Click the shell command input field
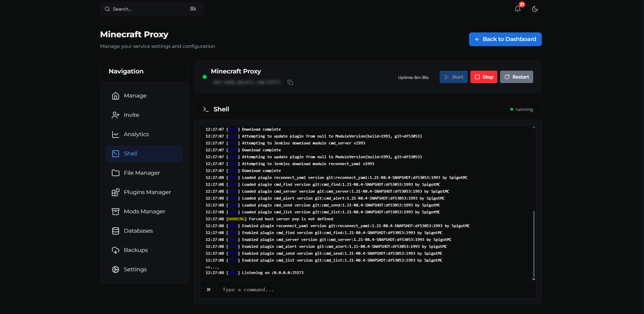The width and height of the screenshot is (644, 314). point(376,290)
